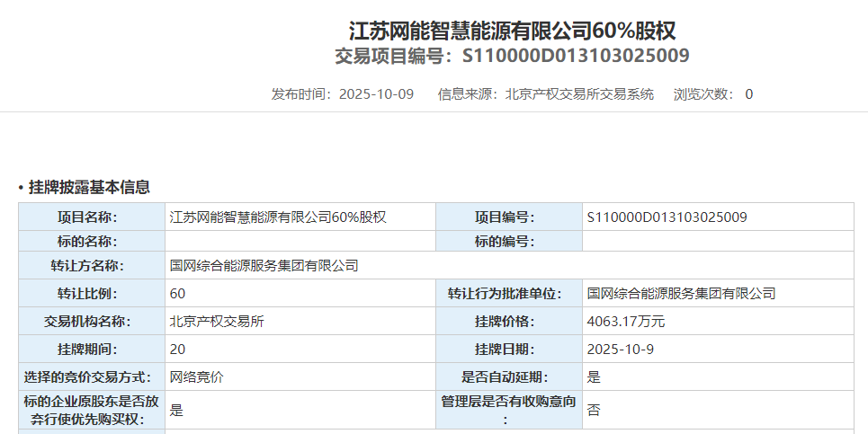Click the 网络竞价 bidding method value
The image size is (868, 434).
pyautogui.click(x=196, y=377)
